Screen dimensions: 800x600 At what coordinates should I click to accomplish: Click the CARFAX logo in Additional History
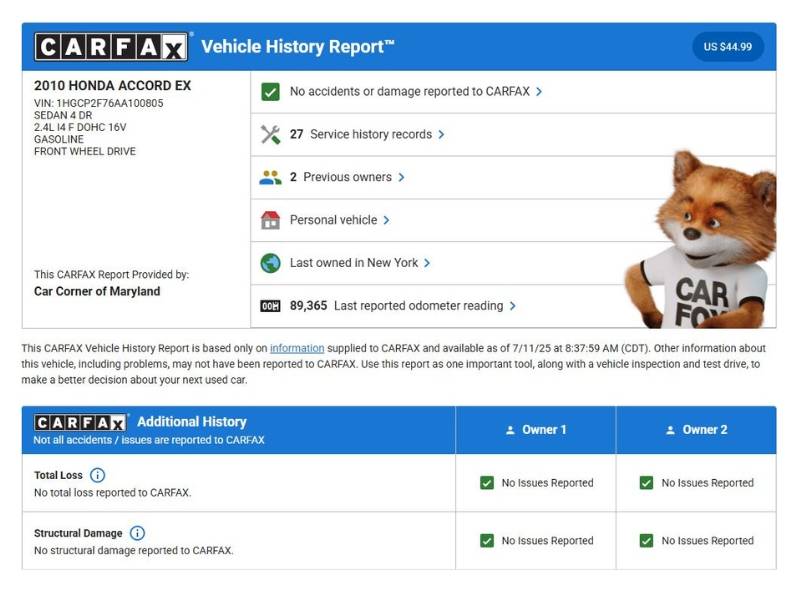81,423
